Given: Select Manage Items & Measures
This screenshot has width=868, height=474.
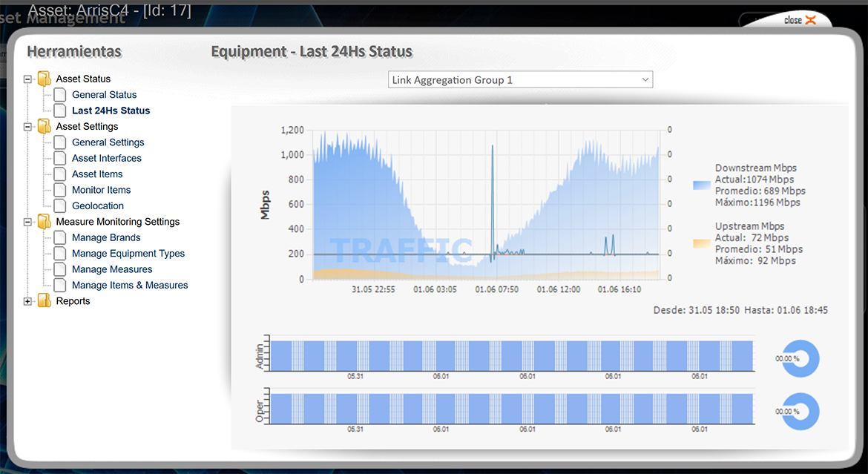Looking at the screenshot, I should pyautogui.click(x=129, y=286).
